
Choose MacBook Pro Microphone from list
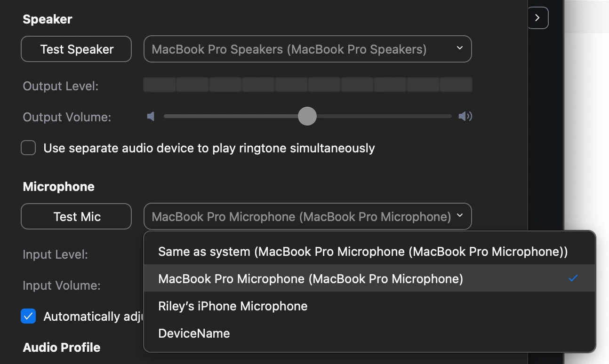point(369,278)
